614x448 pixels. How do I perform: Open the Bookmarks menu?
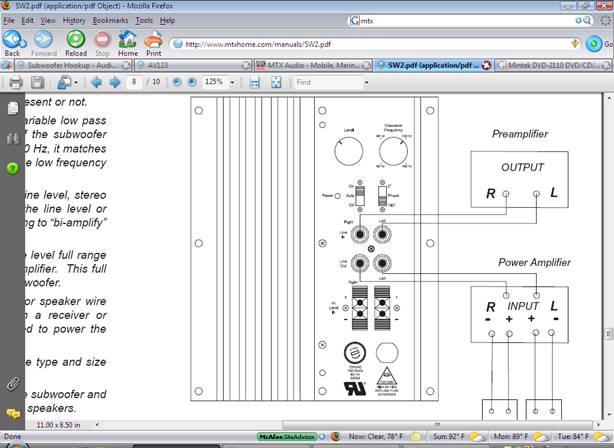tap(110, 20)
